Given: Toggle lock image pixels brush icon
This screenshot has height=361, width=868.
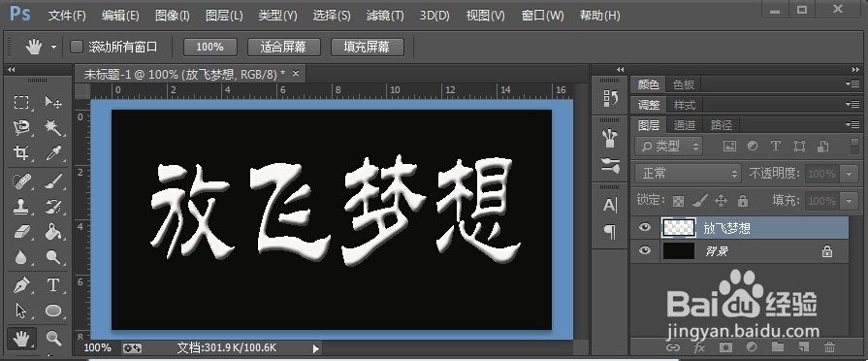Looking at the screenshot, I should (x=699, y=201).
